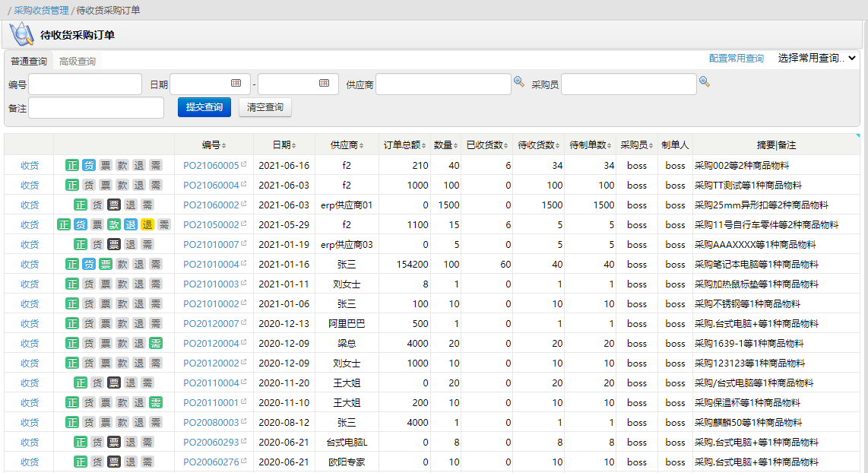Image resolution: width=868 pixels, height=473 pixels.
Task: Click dark 票 status icon for PO21010007
Action: click(114, 244)
